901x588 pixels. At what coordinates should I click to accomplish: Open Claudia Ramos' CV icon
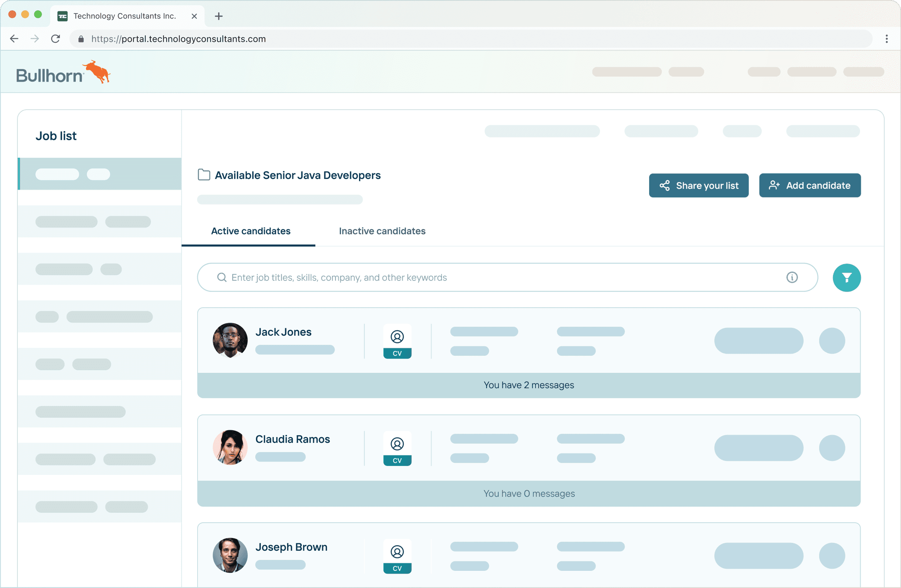(x=397, y=448)
